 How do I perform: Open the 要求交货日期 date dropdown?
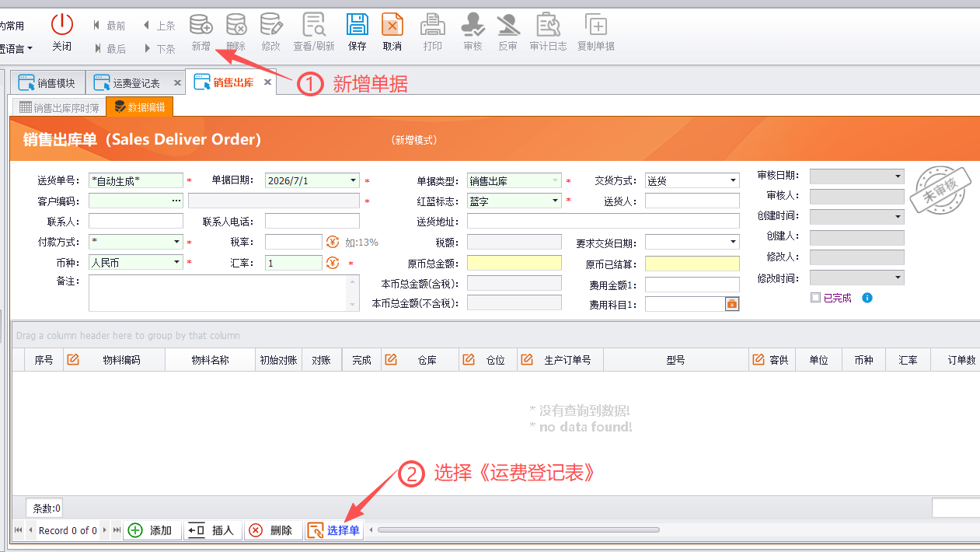(x=733, y=242)
